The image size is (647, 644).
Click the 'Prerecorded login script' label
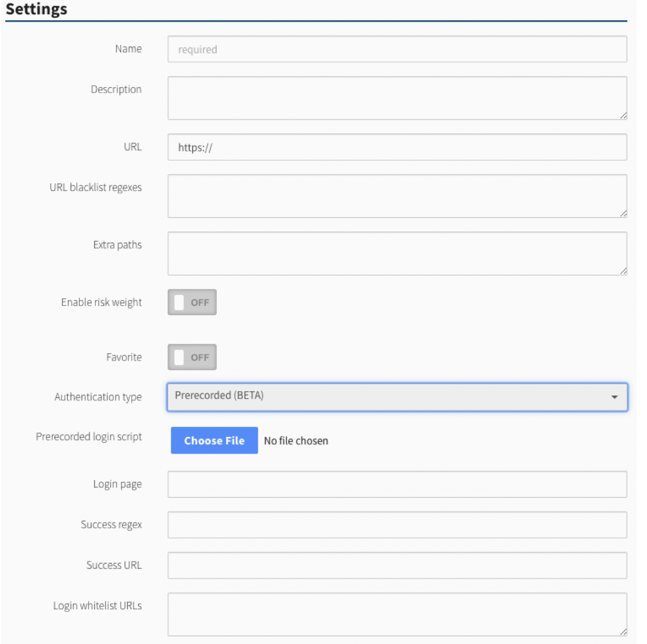point(89,437)
